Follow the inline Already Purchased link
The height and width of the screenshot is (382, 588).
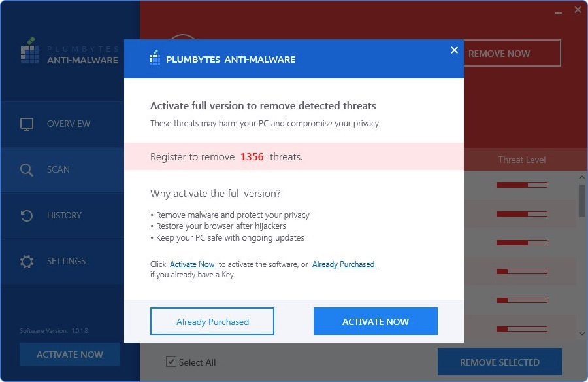click(344, 264)
